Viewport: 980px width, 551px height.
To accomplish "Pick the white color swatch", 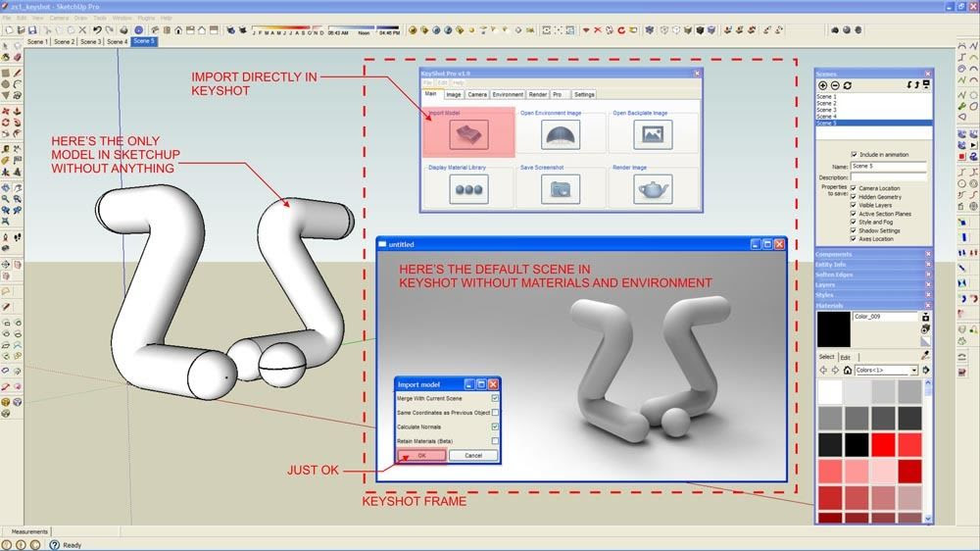I will tap(830, 392).
